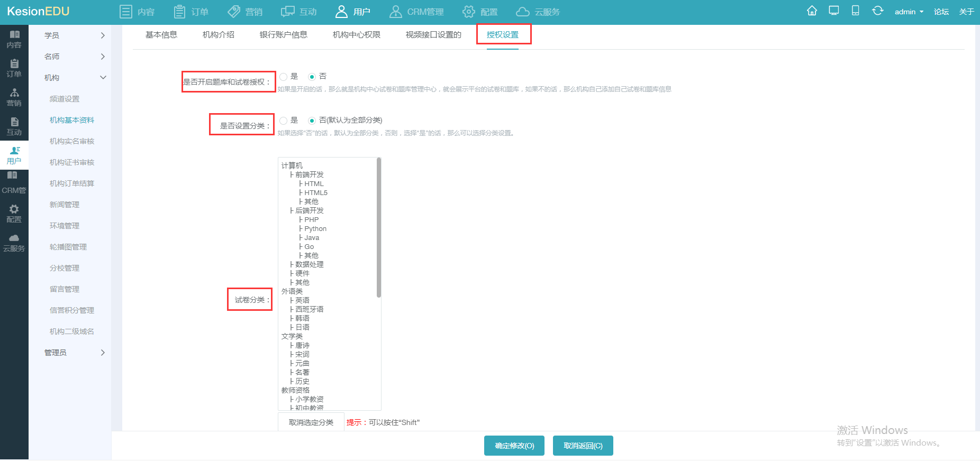Open 云服务 in the dark left sidebar

click(x=14, y=243)
